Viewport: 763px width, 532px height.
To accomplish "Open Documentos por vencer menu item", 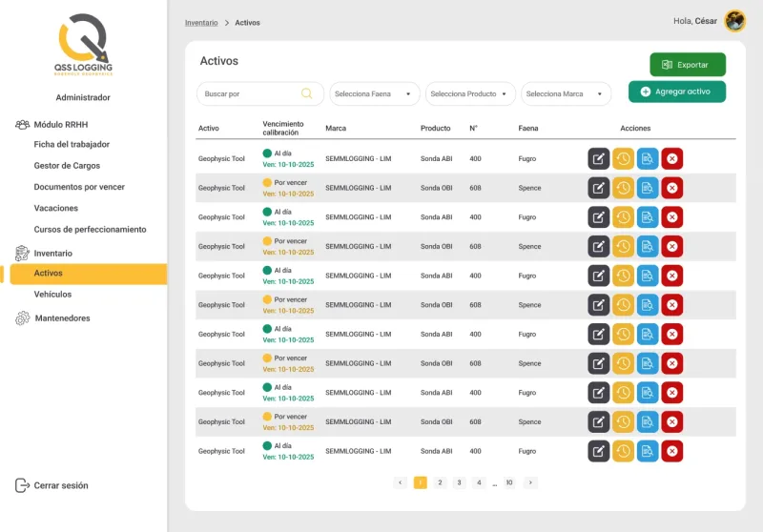I will (x=79, y=187).
